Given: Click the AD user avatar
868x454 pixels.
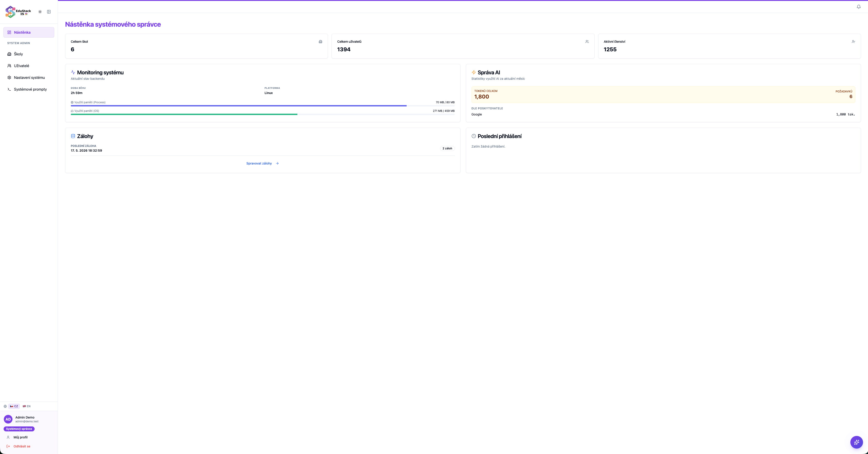Looking at the screenshot, I should (x=8, y=419).
